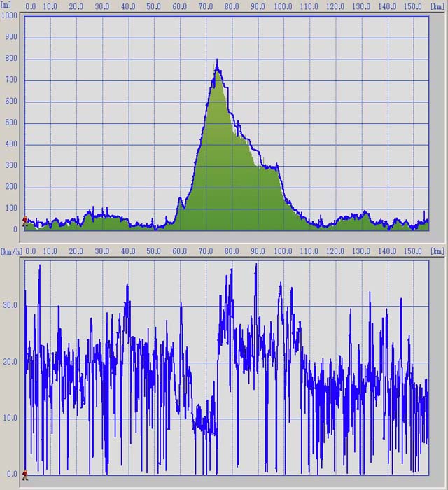Select the 700 value on altitude axis
Image resolution: width=448 pixels, height=490 pixels.
click(x=11, y=80)
